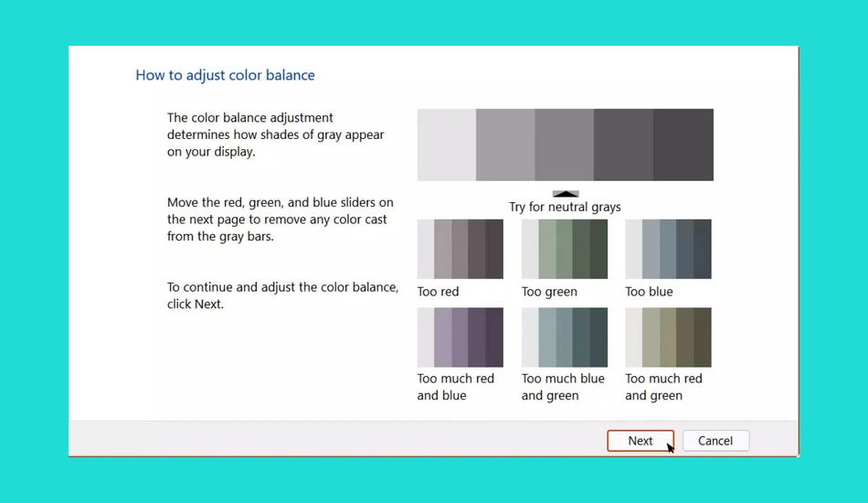The height and width of the screenshot is (503, 868).
Task: Click the 'How to adjust color balance' heading
Action: (226, 75)
